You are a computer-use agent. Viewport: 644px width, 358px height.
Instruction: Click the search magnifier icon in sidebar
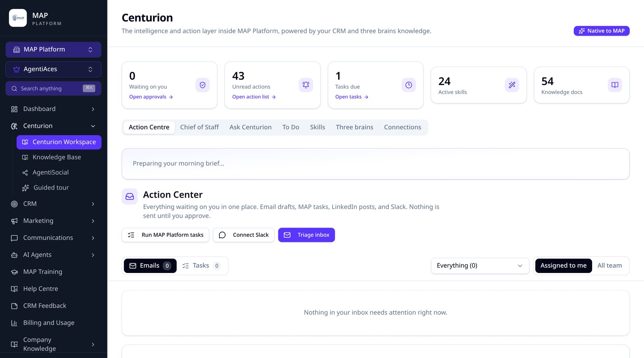pos(14,89)
